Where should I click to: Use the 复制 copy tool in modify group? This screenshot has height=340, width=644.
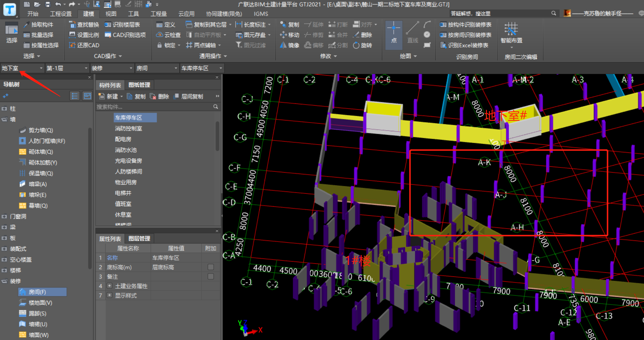pos(289,24)
